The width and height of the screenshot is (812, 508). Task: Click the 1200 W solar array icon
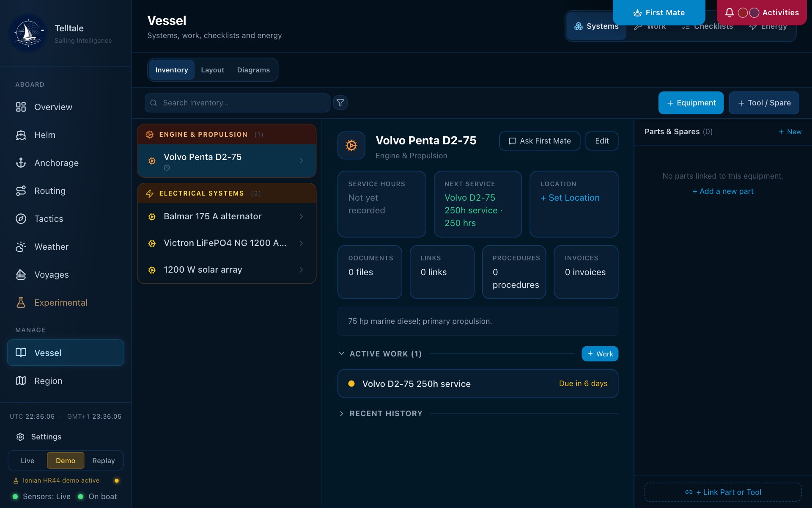(x=152, y=270)
